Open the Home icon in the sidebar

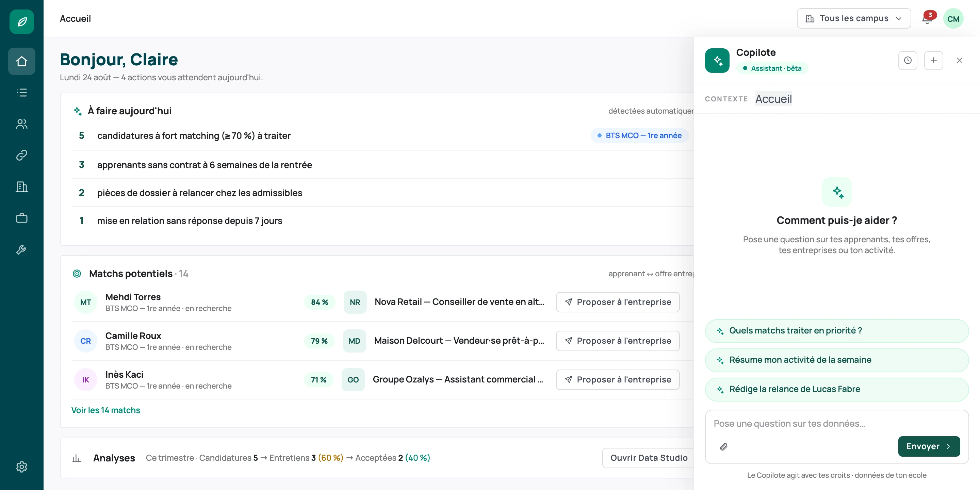22,61
